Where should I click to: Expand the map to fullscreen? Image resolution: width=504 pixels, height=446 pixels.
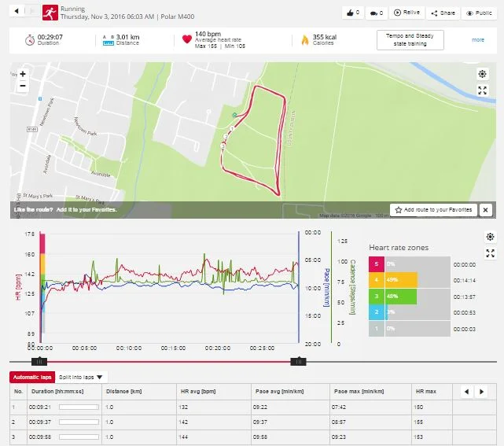point(483,90)
